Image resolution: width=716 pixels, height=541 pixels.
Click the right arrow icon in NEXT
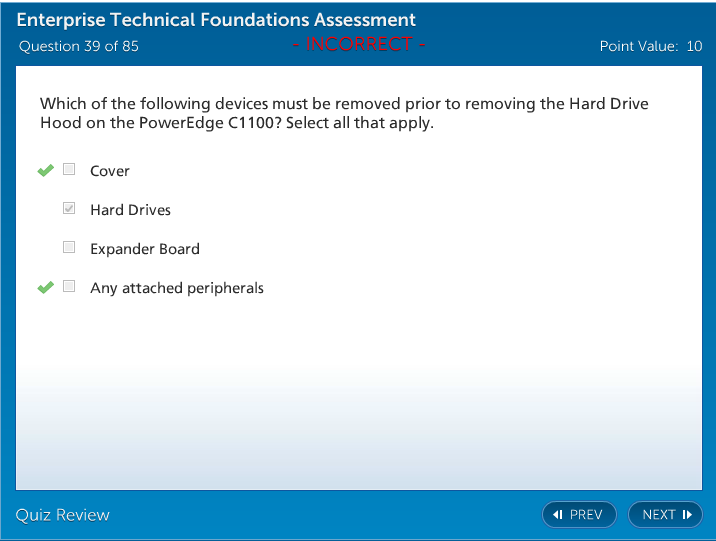click(x=687, y=515)
